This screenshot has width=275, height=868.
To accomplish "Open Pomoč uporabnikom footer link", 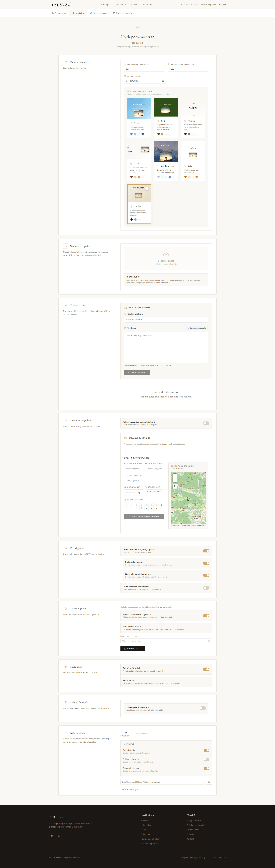I will click(151, 839).
